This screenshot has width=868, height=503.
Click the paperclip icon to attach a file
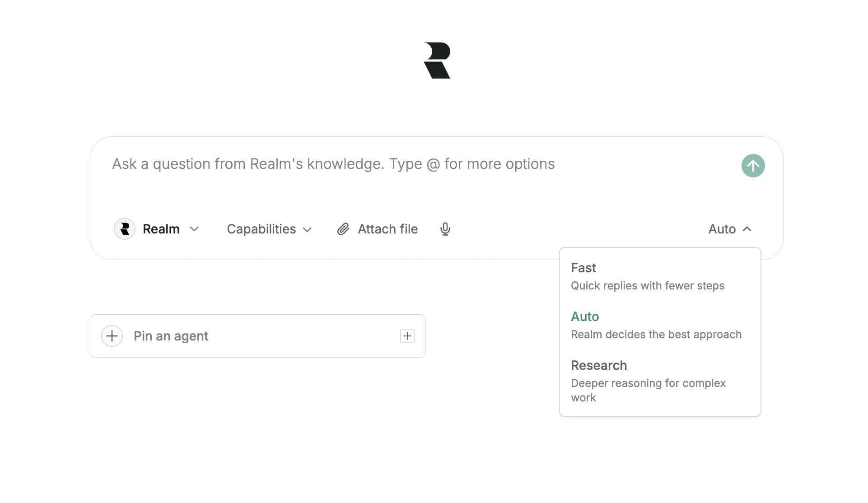click(344, 229)
